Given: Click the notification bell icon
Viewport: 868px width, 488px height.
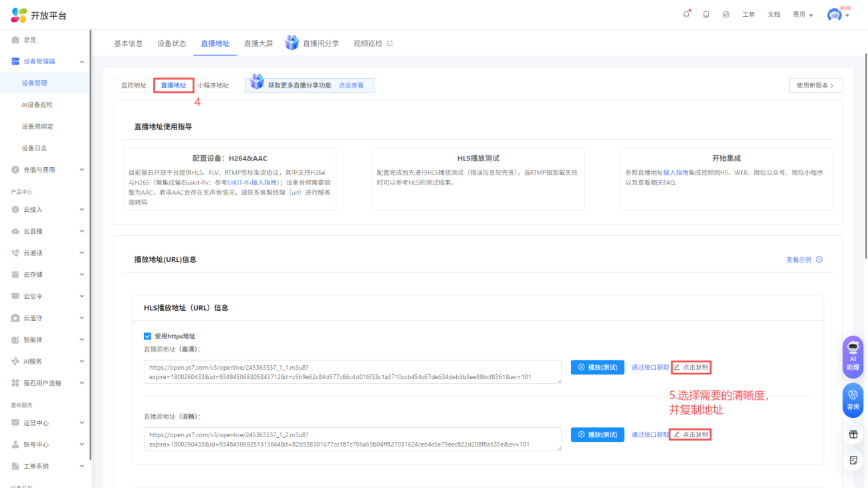Looking at the screenshot, I should tap(686, 15).
